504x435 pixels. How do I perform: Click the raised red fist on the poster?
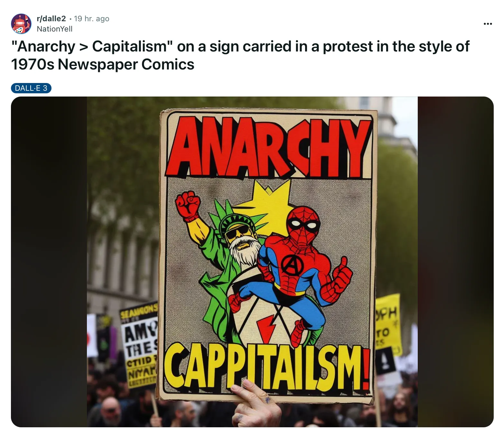coord(187,205)
